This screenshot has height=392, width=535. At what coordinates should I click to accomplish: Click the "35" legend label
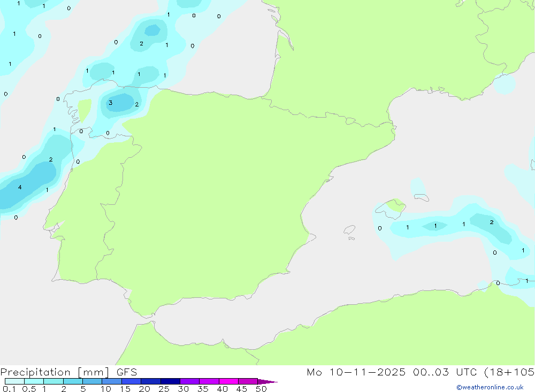point(203,389)
